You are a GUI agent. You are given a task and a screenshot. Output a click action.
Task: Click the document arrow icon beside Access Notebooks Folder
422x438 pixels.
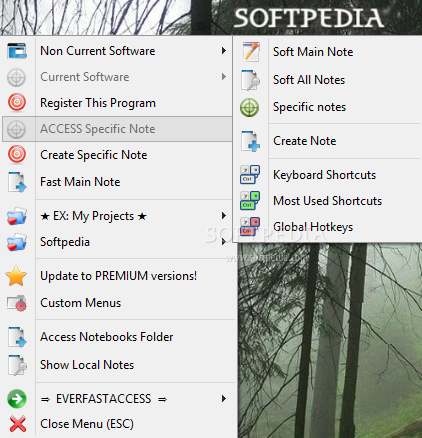tap(17, 337)
